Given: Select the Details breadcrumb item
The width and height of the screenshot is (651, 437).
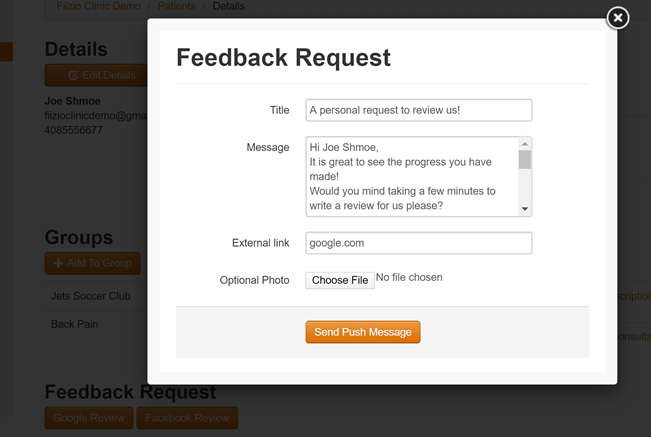Looking at the screenshot, I should tap(228, 6).
